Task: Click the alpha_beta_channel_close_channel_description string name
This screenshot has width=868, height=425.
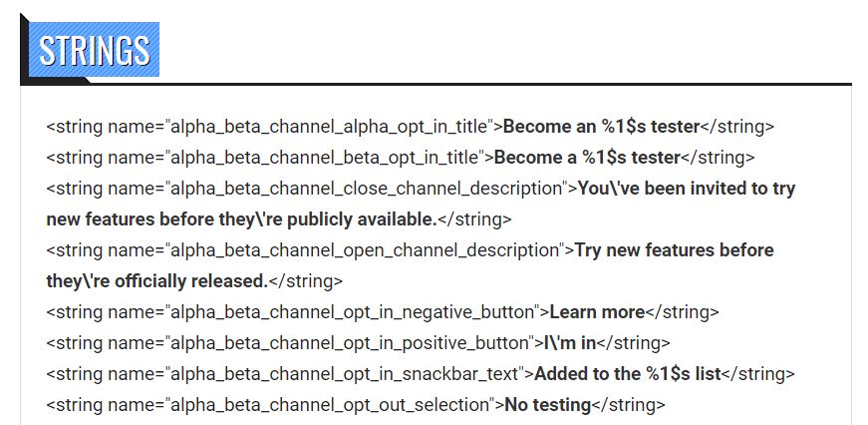Action: pos(367,189)
